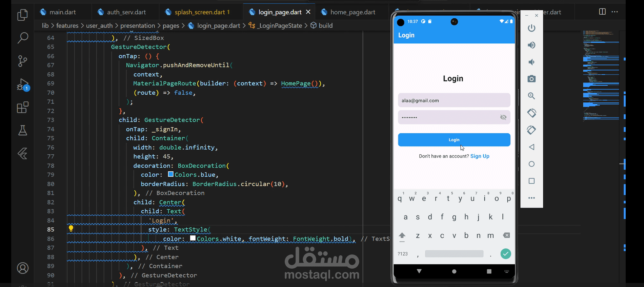The height and width of the screenshot is (287, 644).
Task: Tap the space bar on phone keyboard
Action: point(454,254)
